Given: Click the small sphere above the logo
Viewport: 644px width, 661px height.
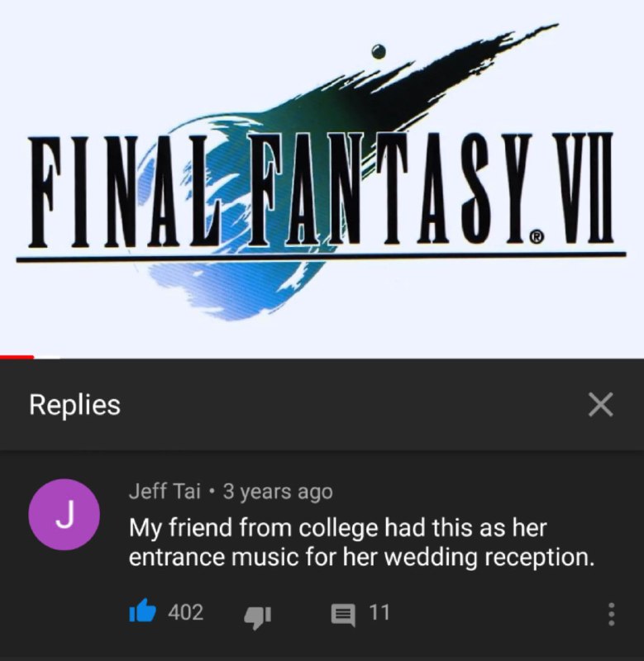Looking at the screenshot, I should pos(379,51).
